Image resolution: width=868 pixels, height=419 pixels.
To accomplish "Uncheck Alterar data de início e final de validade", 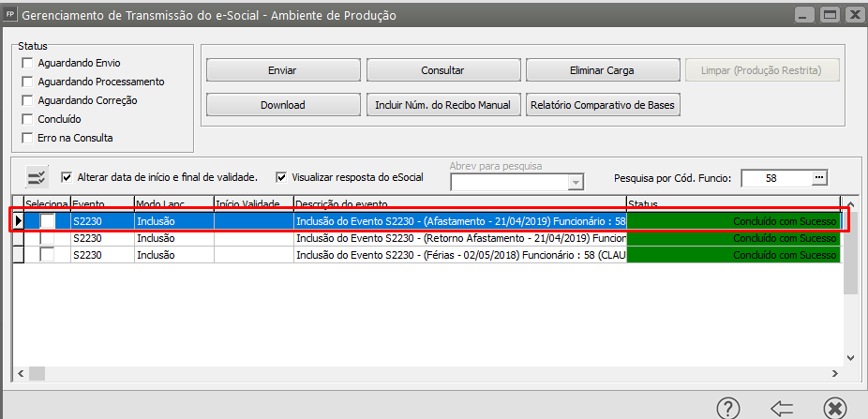I will (x=67, y=177).
